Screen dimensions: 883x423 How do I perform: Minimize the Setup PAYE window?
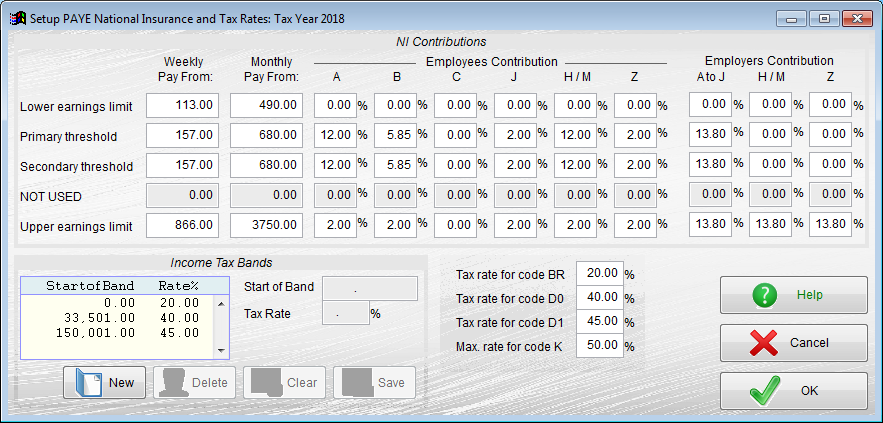point(792,19)
